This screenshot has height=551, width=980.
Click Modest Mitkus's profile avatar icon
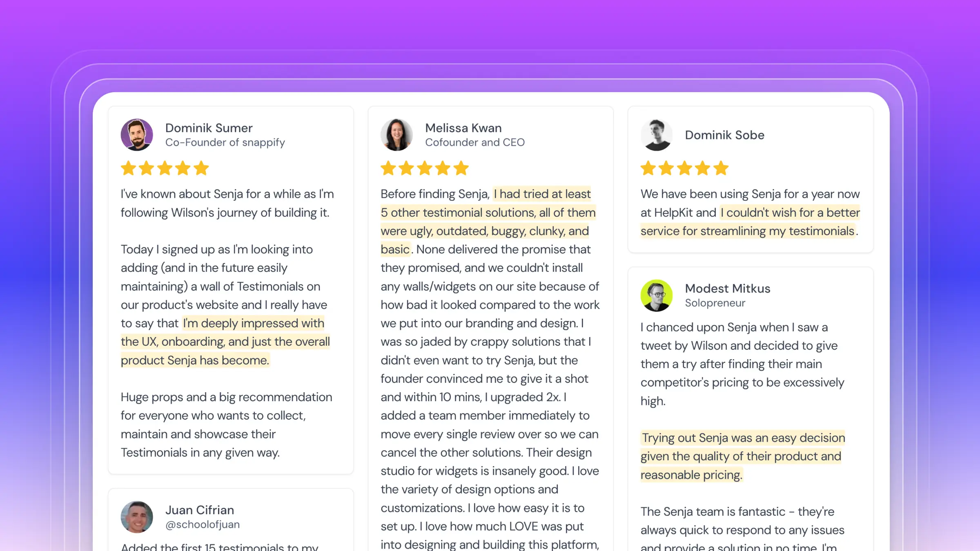tap(655, 295)
